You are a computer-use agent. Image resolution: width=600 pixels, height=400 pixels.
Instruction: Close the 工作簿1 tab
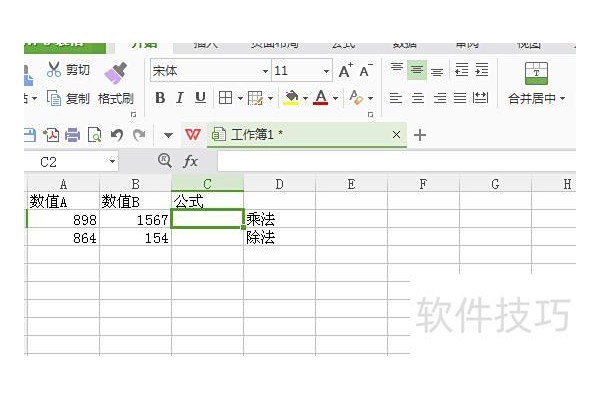click(396, 134)
